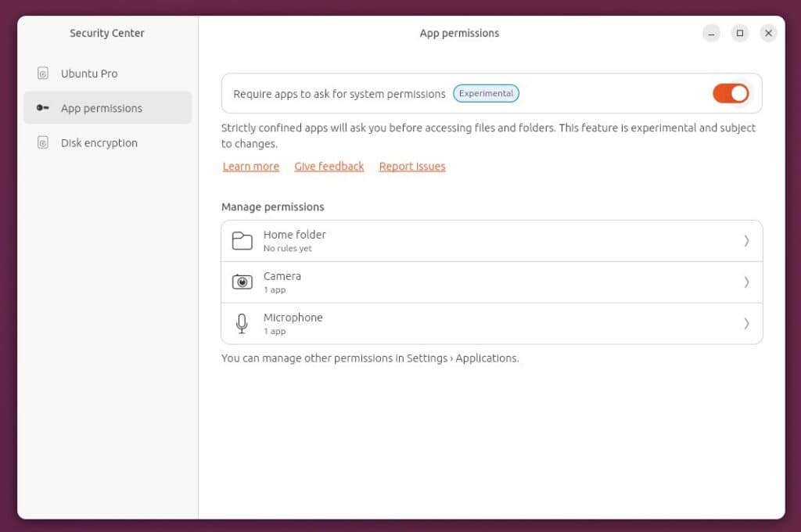801x532 pixels.
Task: Click the Experimental badge
Action: [486, 94]
